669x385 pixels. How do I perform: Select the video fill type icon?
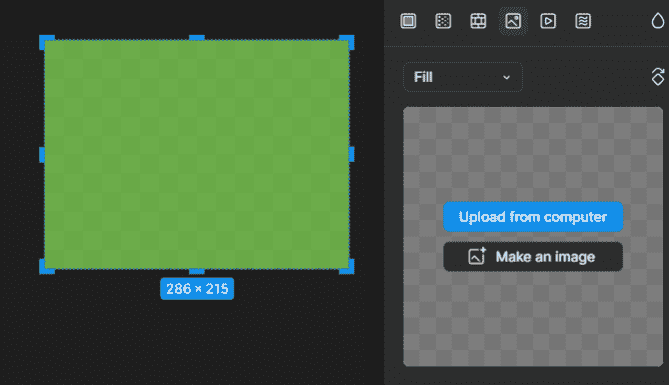548,21
